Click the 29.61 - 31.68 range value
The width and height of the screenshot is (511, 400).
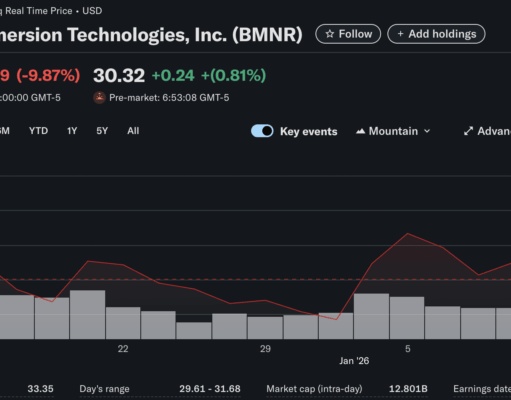pyautogui.click(x=210, y=389)
